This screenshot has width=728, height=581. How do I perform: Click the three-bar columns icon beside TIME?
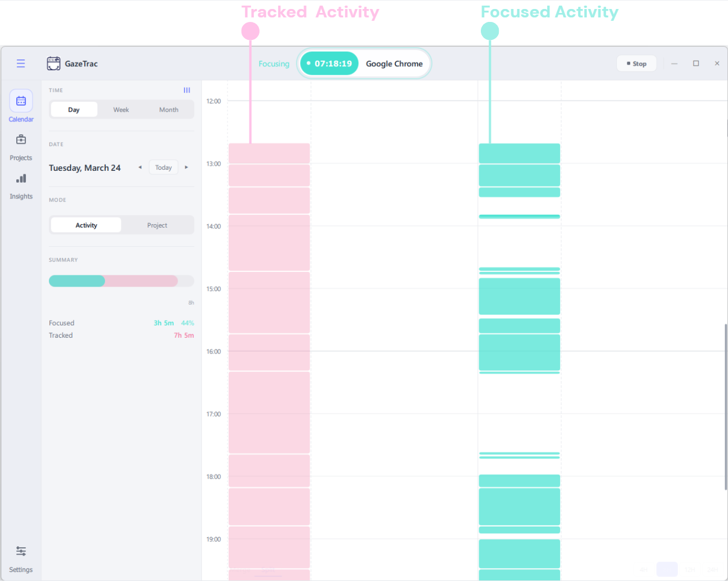click(187, 90)
